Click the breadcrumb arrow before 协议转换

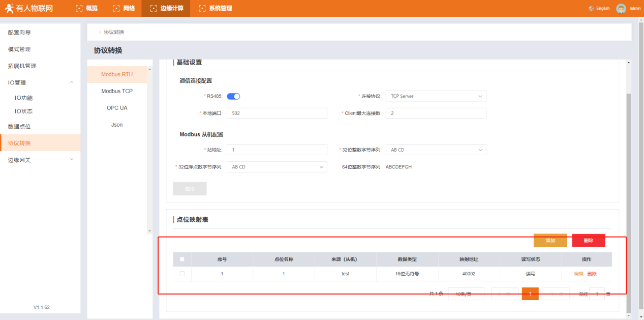100,32
